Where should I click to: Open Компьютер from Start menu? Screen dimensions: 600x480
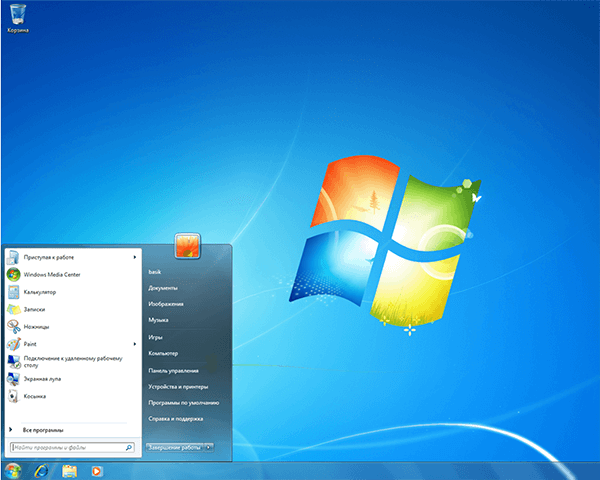click(x=163, y=353)
